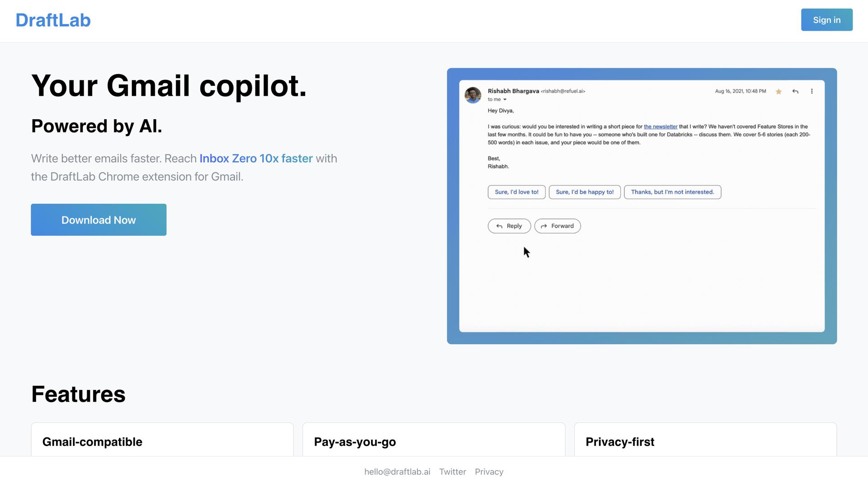
Task: Click the Privacy-first feature card
Action: pyautogui.click(x=705, y=441)
